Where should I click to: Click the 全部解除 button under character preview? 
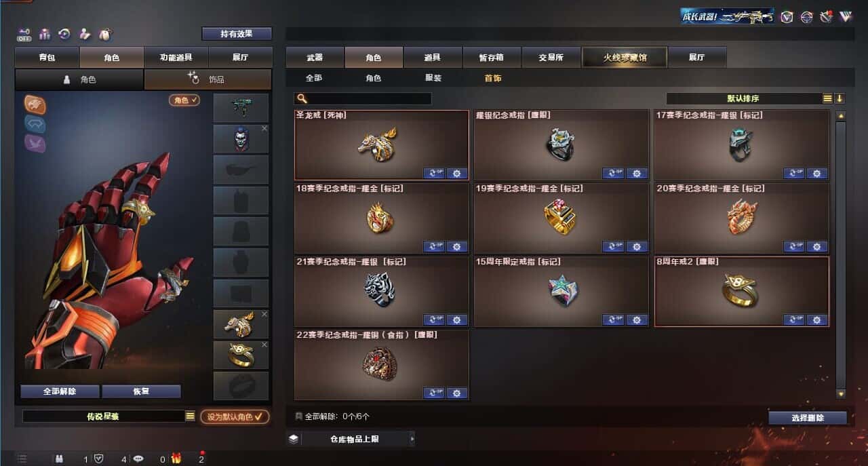pyautogui.click(x=60, y=391)
